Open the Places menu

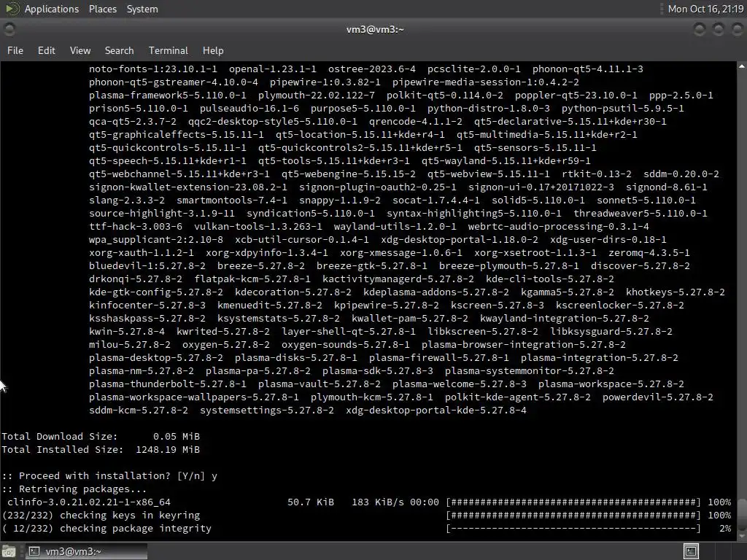tap(102, 9)
